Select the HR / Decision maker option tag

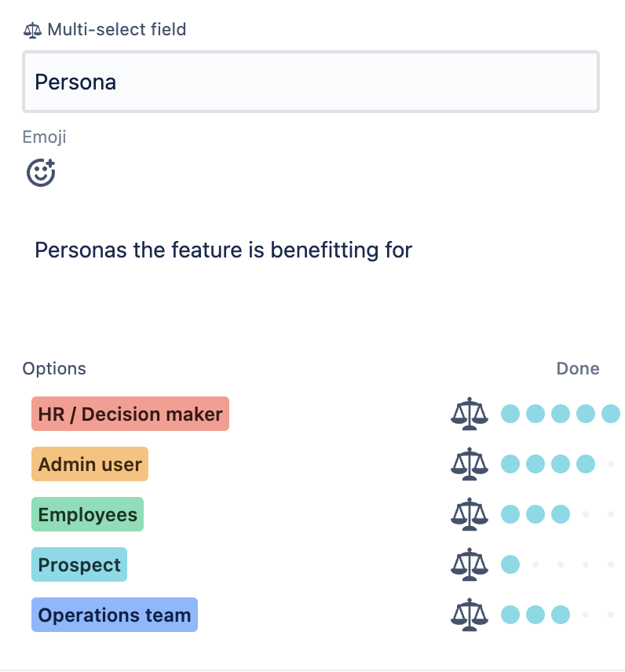[x=130, y=414]
